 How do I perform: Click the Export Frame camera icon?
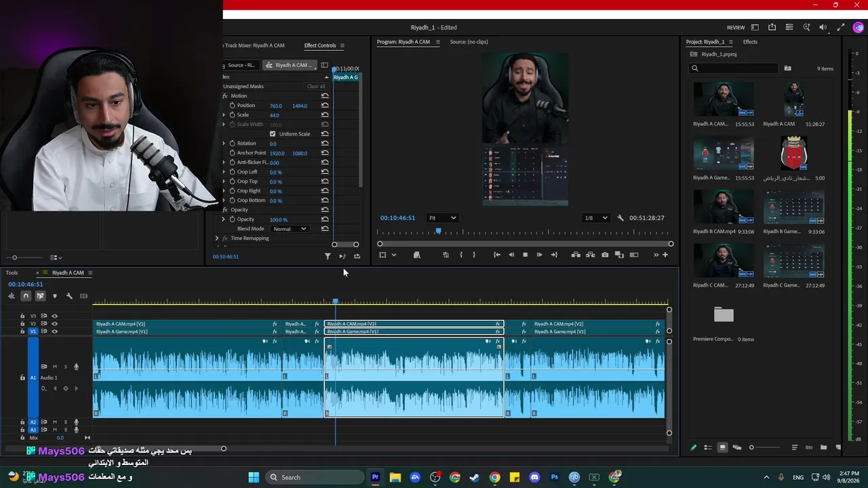pyautogui.click(x=605, y=255)
